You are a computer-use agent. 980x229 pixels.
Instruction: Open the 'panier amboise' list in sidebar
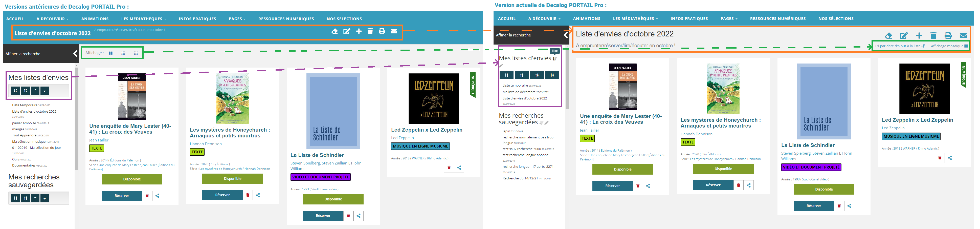point(24,123)
